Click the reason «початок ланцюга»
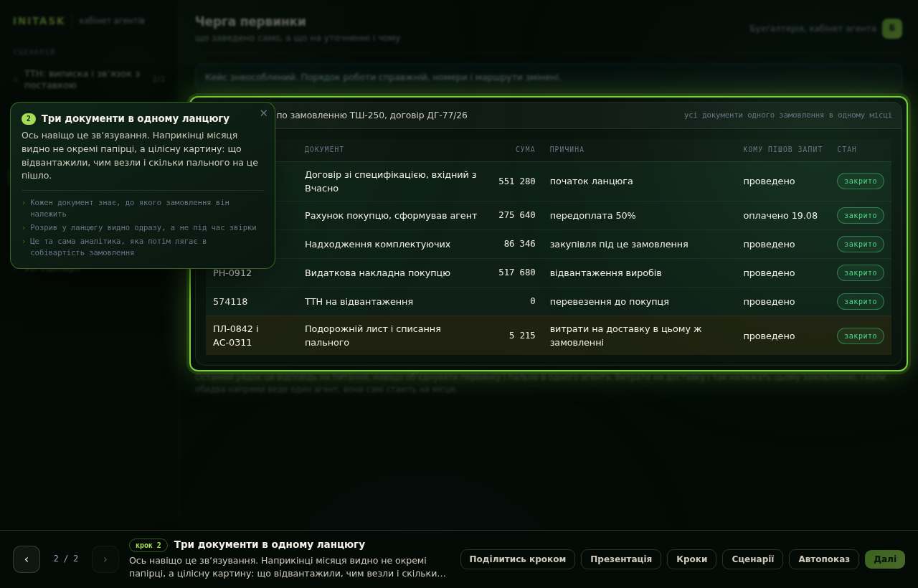This screenshot has width=918, height=588. (592, 181)
